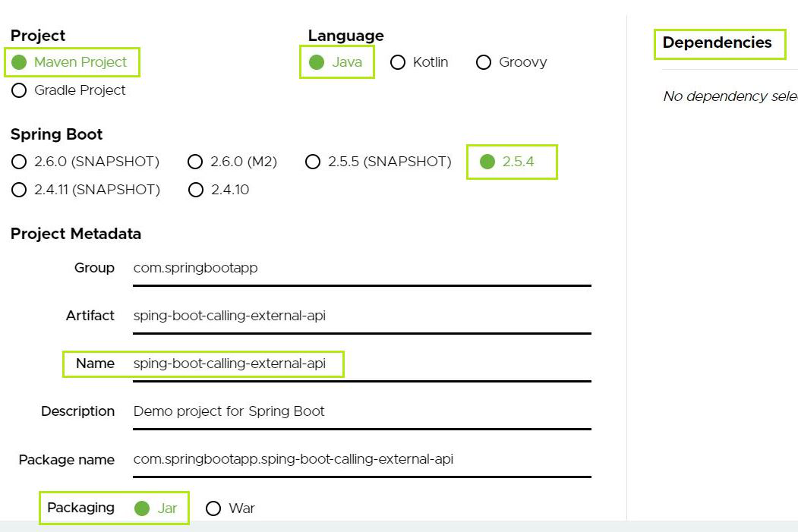The height and width of the screenshot is (532, 798).
Task: Select the Maven Project radio option
Action: click(20, 62)
